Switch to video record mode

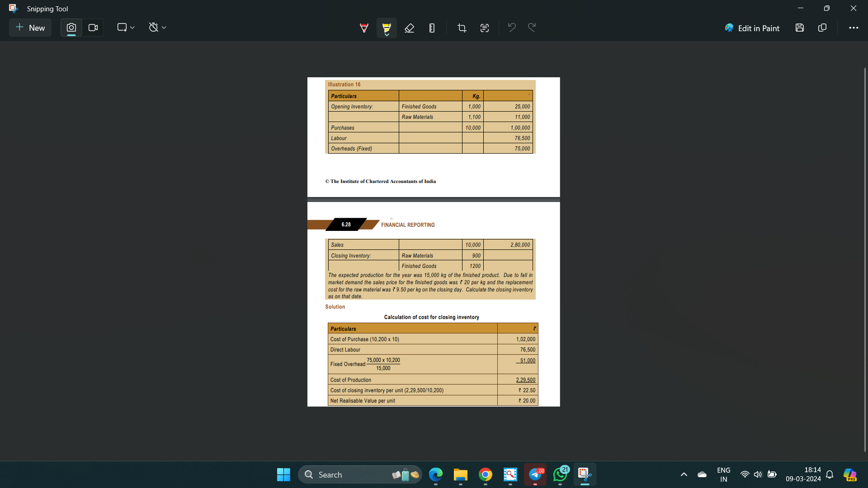tap(93, 28)
